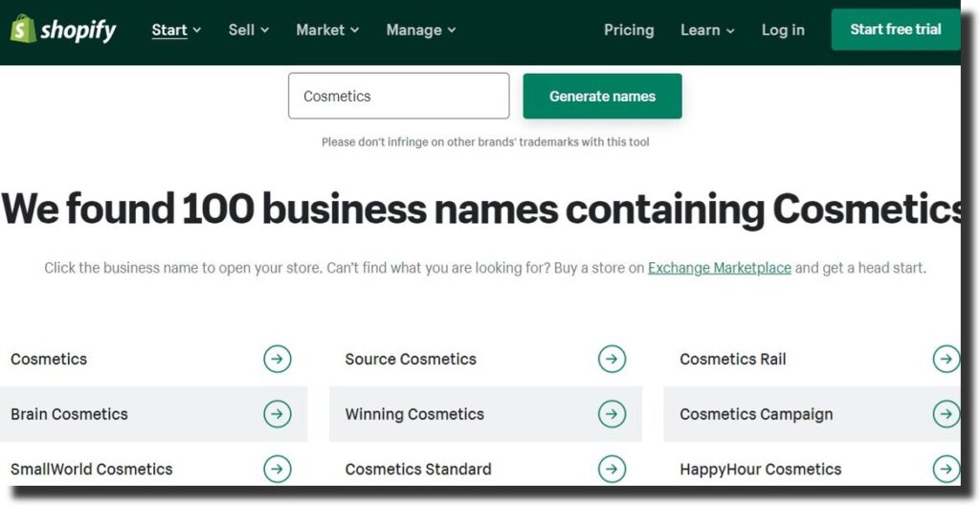Click the shopify wordmark text
Image resolution: width=980 pixels, height=505 pixels.
tap(78, 30)
